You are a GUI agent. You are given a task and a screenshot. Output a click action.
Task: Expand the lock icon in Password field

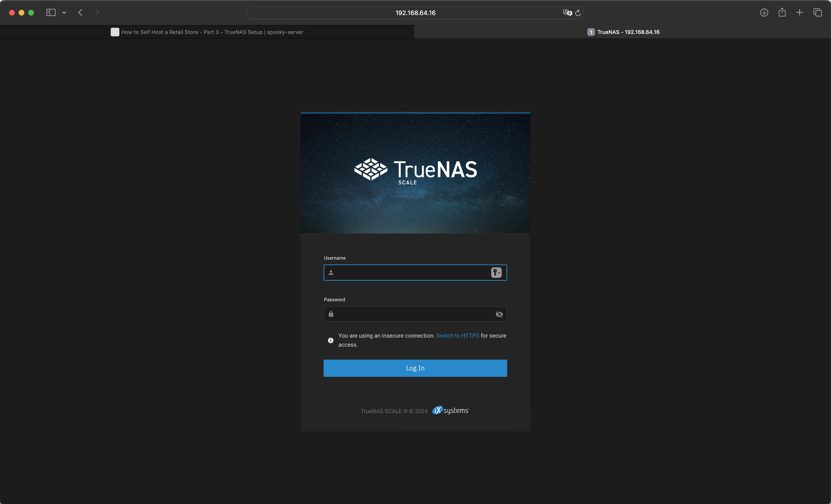(x=331, y=314)
